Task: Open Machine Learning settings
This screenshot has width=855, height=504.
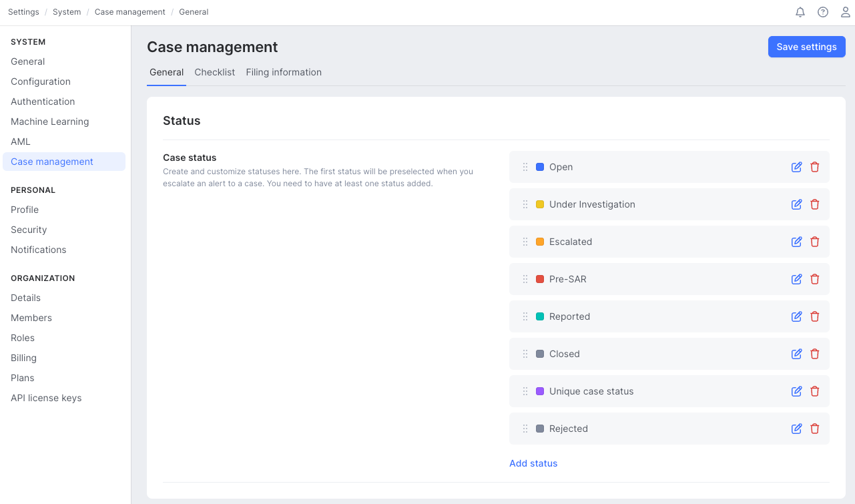Action: 50,121
